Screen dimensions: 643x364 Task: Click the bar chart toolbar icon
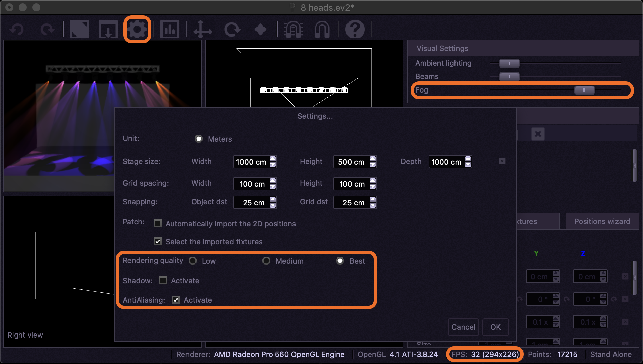170,29
